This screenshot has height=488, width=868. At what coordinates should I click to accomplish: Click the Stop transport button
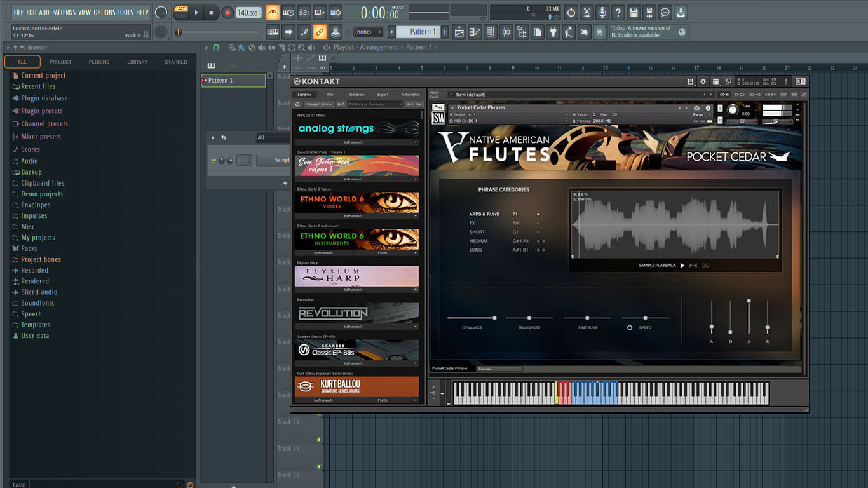(x=212, y=12)
